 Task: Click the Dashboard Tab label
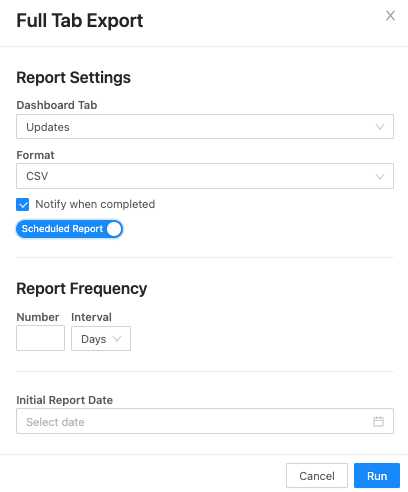(57, 105)
